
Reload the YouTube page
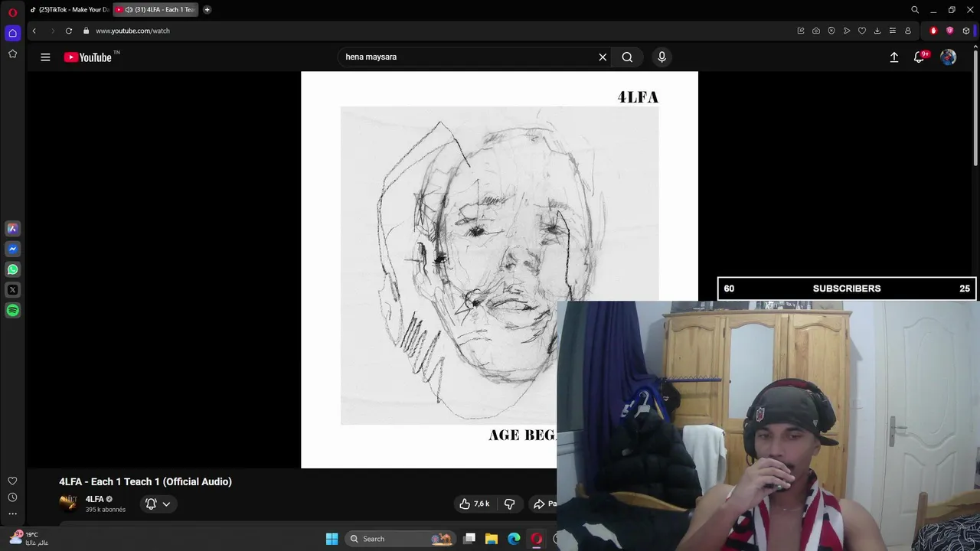pos(69,31)
